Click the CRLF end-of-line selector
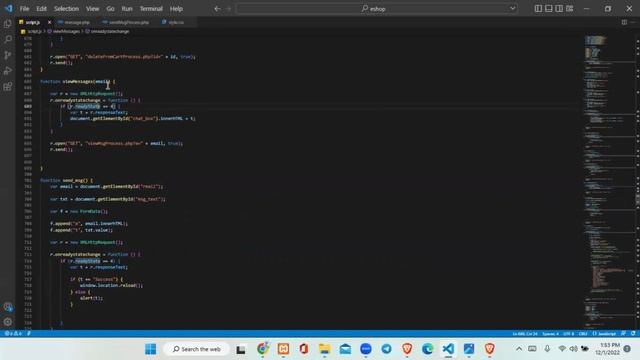Screen dimensions: 640x360 coord(583,333)
